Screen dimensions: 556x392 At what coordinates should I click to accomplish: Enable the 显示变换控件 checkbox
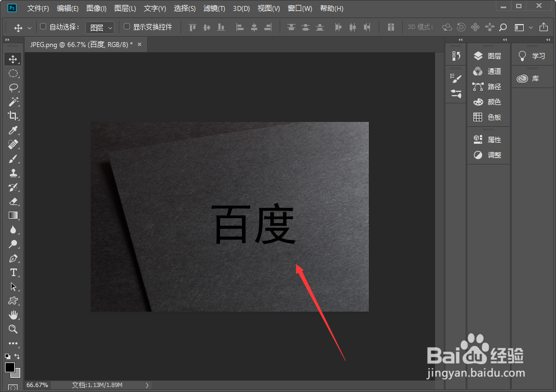pos(126,27)
